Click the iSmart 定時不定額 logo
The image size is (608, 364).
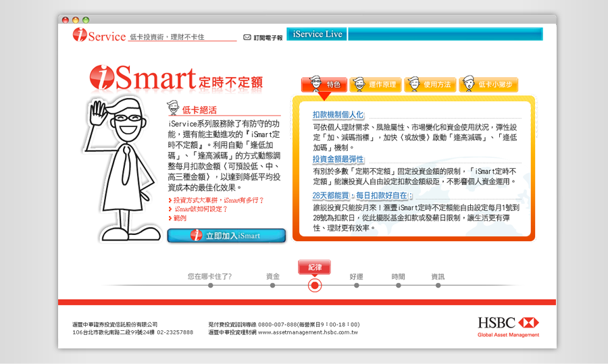176,78
